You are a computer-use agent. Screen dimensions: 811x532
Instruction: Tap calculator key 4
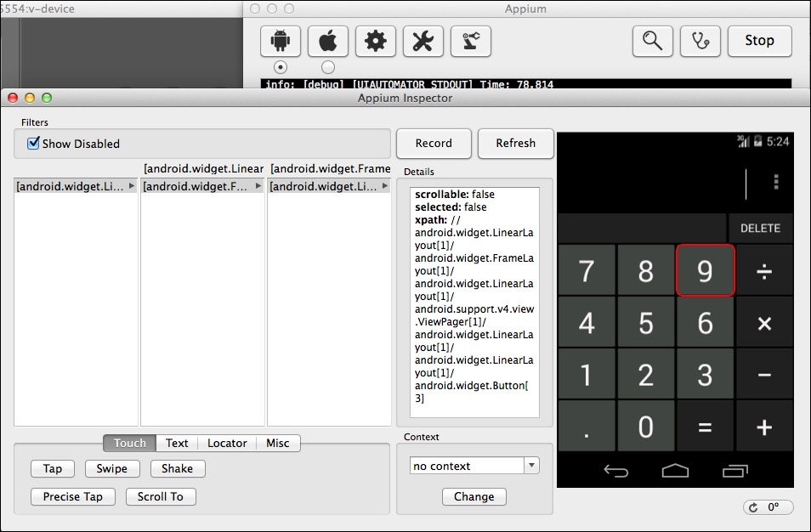pos(587,323)
